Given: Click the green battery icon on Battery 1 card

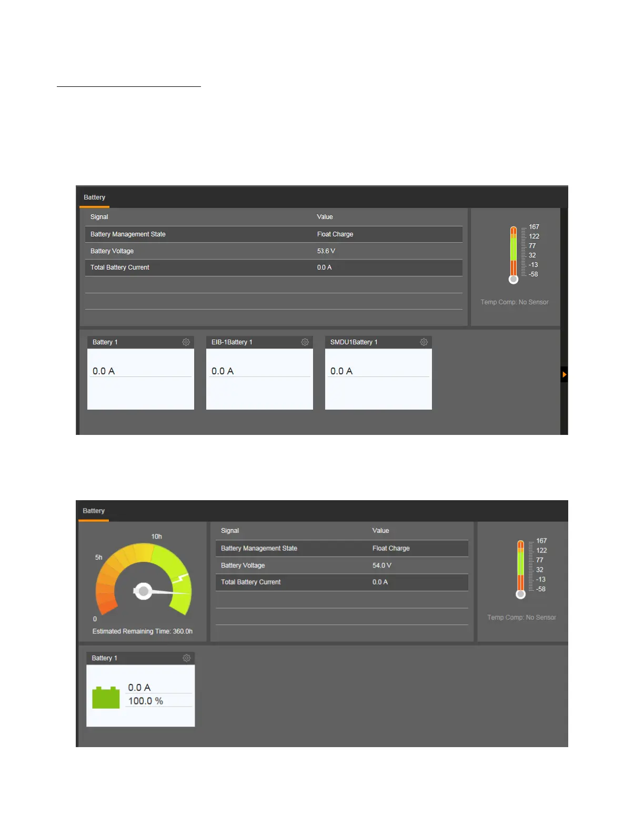Looking at the screenshot, I should click(x=106, y=697).
